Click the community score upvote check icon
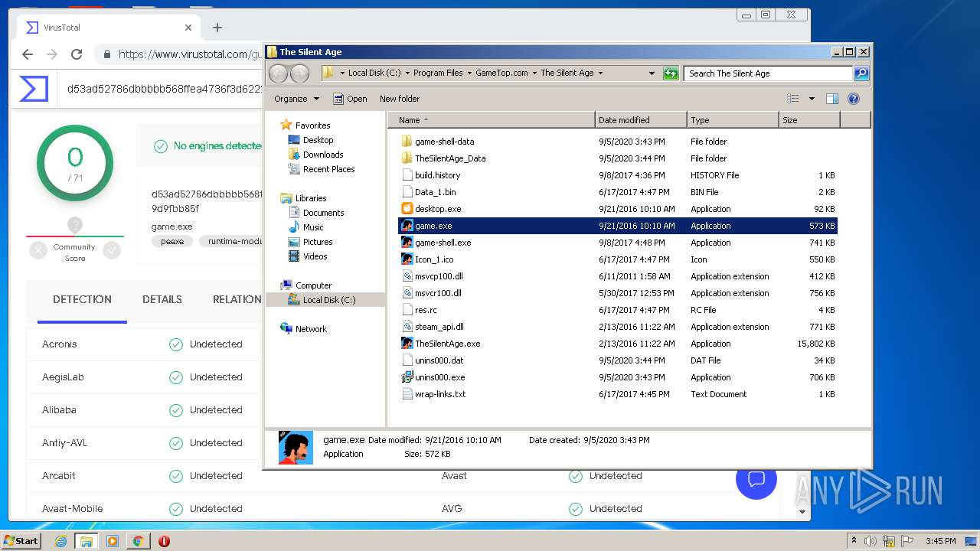 tap(113, 249)
